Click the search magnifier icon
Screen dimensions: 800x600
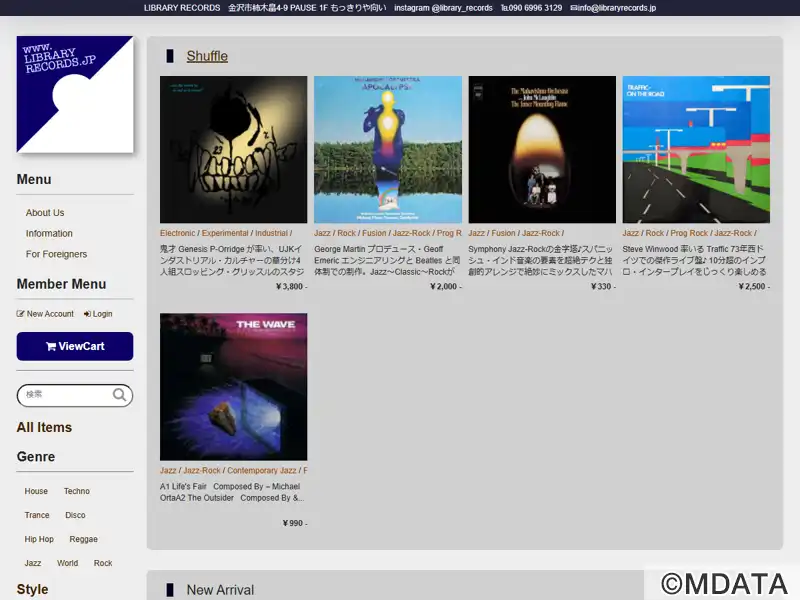(x=119, y=395)
